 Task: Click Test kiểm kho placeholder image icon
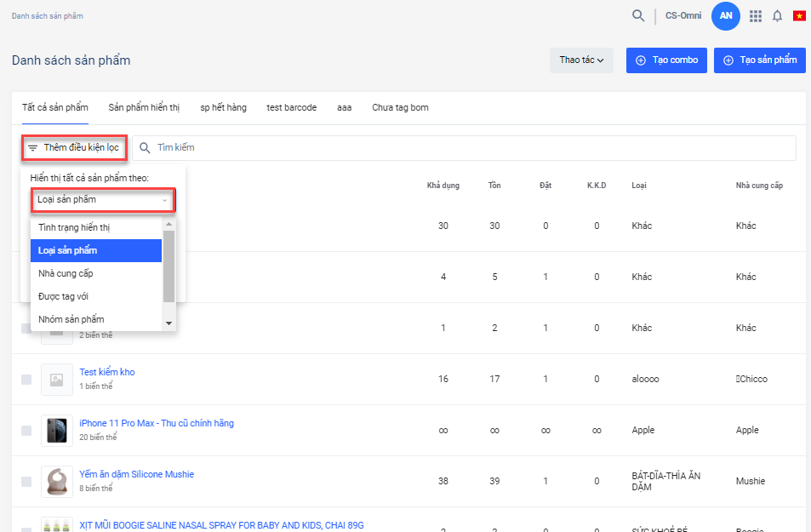[56, 380]
